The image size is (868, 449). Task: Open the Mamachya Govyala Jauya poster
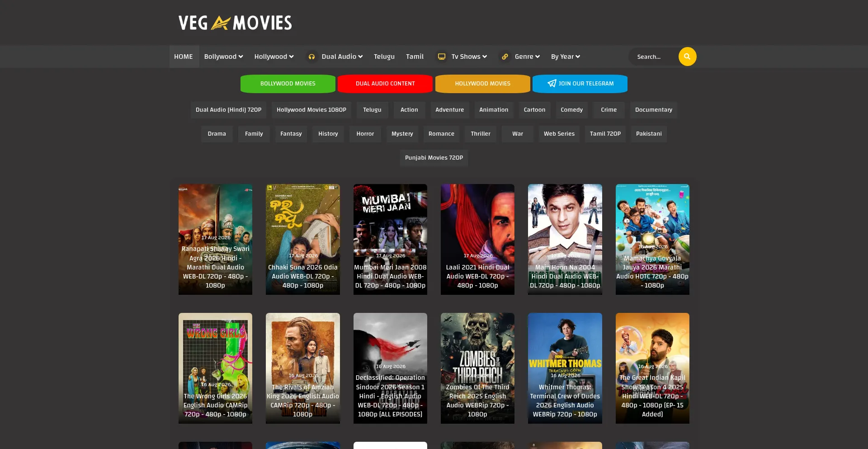tap(652, 239)
